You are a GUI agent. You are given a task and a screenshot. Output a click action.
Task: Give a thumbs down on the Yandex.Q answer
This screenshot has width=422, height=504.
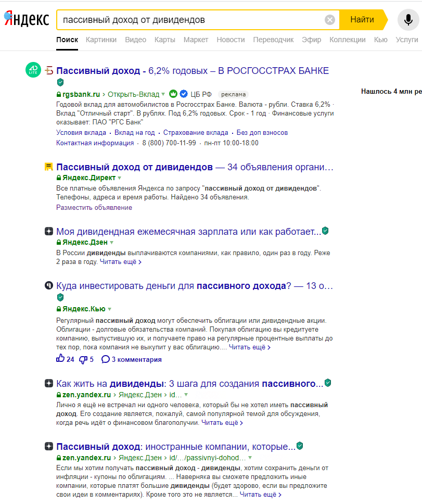pos(83,359)
